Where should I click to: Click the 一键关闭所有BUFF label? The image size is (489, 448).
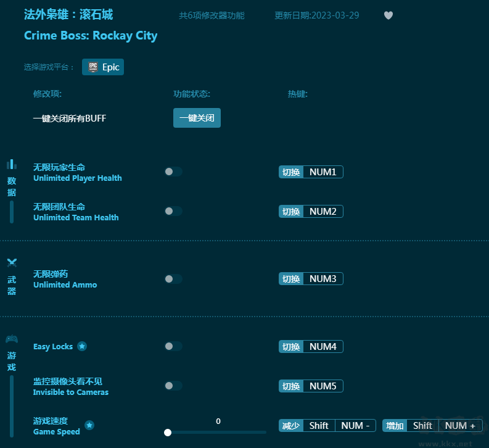(x=70, y=118)
